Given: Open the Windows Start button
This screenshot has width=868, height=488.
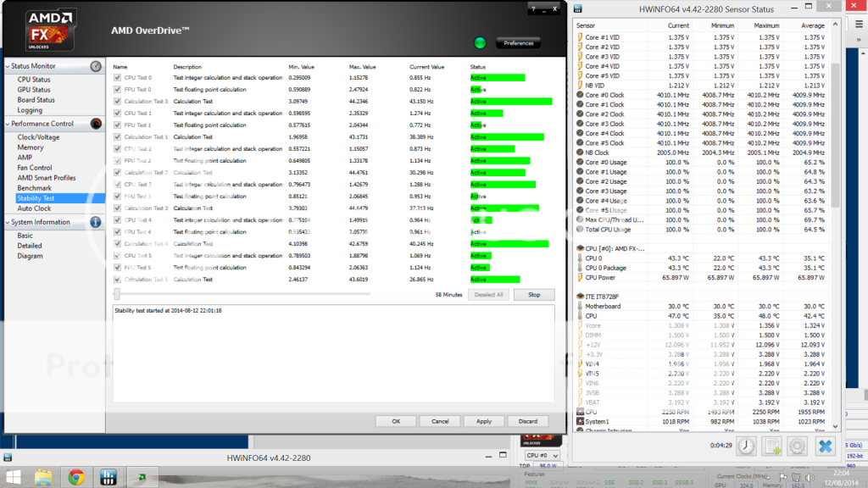Looking at the screenshot, I should pyautogui.click(x=14, y=477).
